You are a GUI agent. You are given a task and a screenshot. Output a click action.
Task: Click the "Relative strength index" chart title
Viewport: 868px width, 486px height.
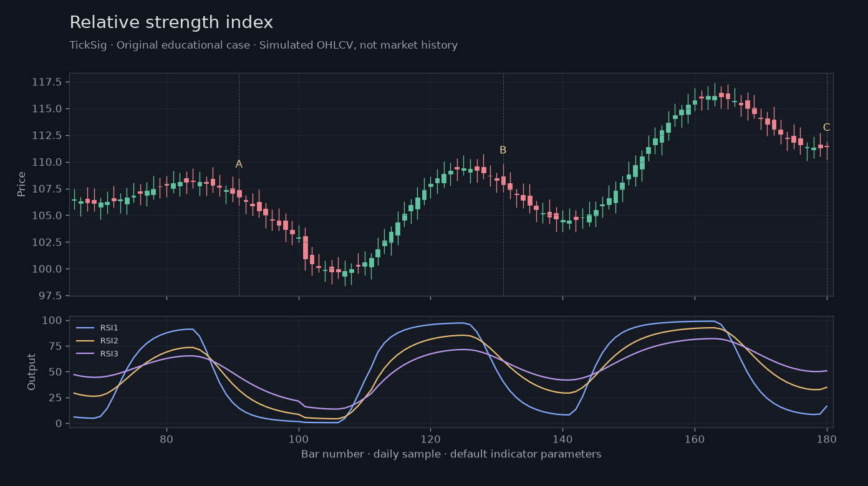click(171, 23)
